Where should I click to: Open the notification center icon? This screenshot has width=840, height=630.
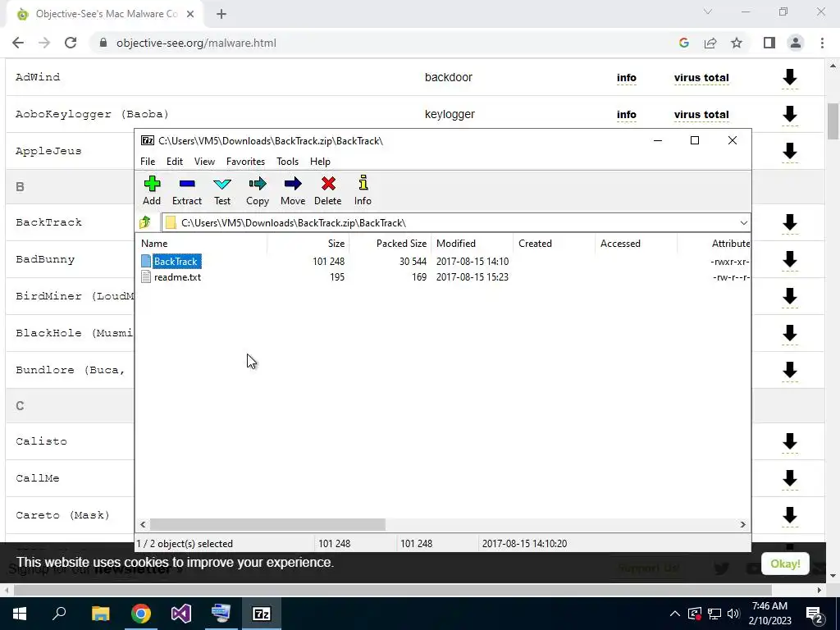click(x=815, y=614)
